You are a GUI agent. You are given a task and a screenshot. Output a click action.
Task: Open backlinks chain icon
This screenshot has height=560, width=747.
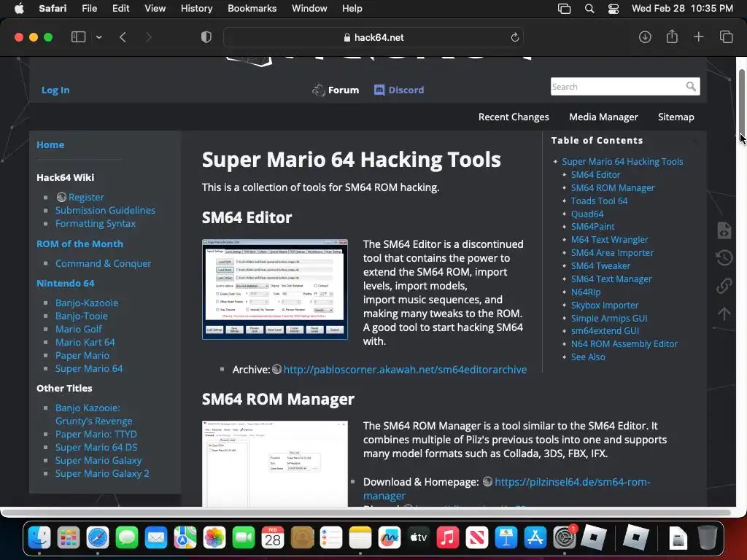click(x=724, y=286)
